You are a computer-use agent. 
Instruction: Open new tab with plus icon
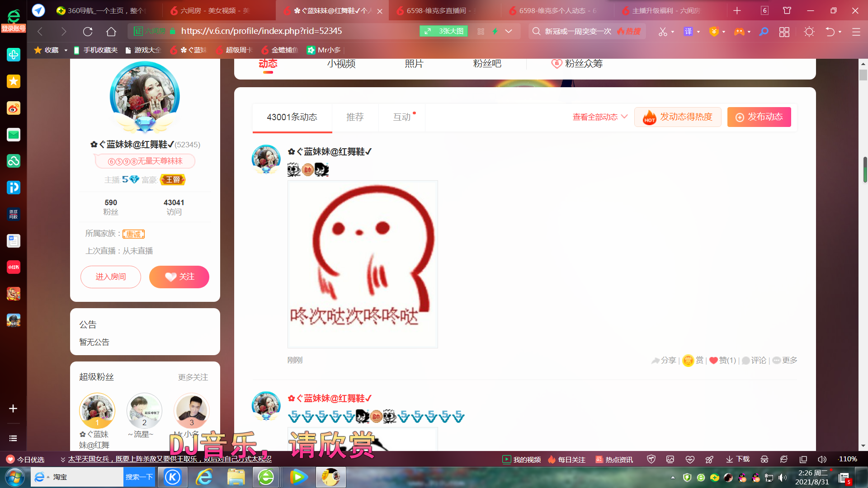point(737,10)
